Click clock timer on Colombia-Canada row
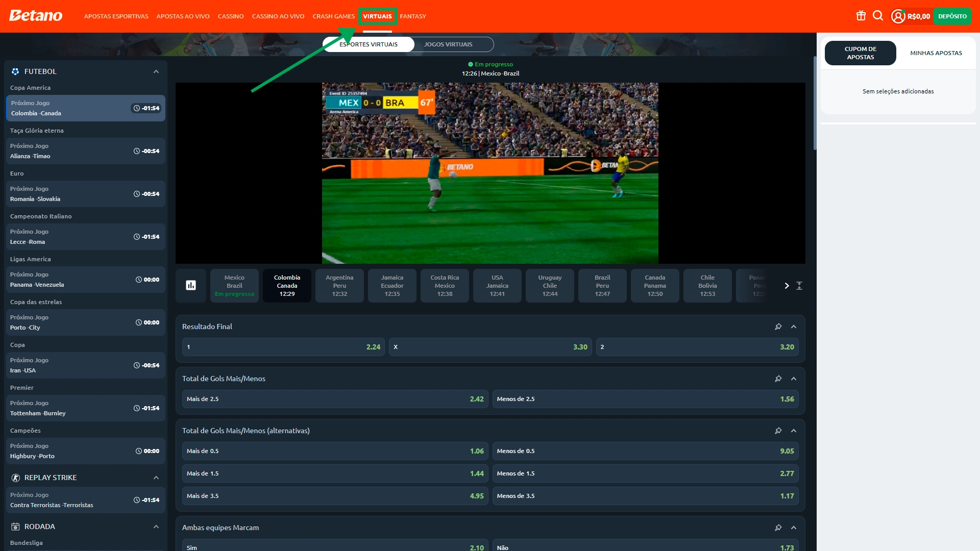The height and width of the screenshot is (551, 980). pos(146,108)
